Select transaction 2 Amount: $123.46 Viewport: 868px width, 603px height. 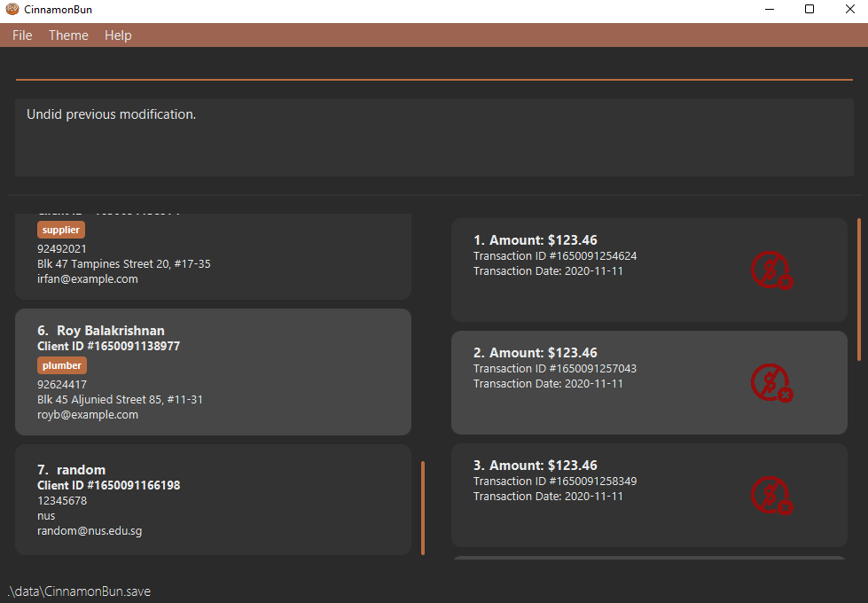click(649, 382)
